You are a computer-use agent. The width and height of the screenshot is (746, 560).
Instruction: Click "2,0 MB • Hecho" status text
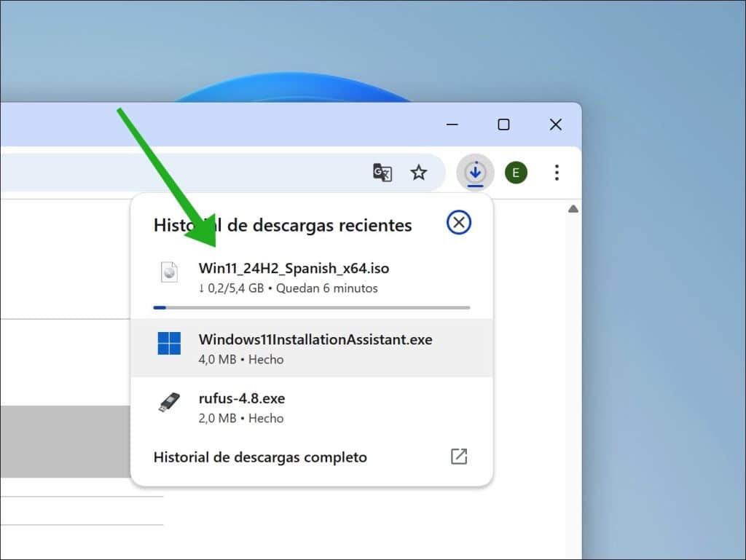point(240,418)
